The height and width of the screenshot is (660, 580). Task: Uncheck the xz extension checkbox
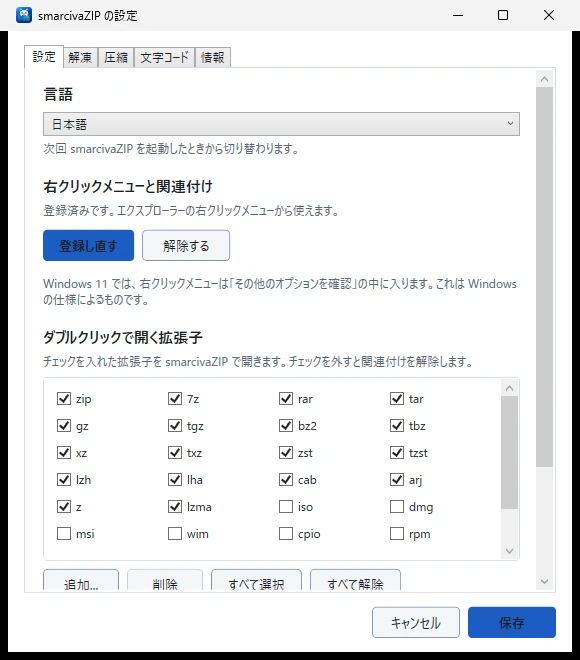tap(64, 452)
